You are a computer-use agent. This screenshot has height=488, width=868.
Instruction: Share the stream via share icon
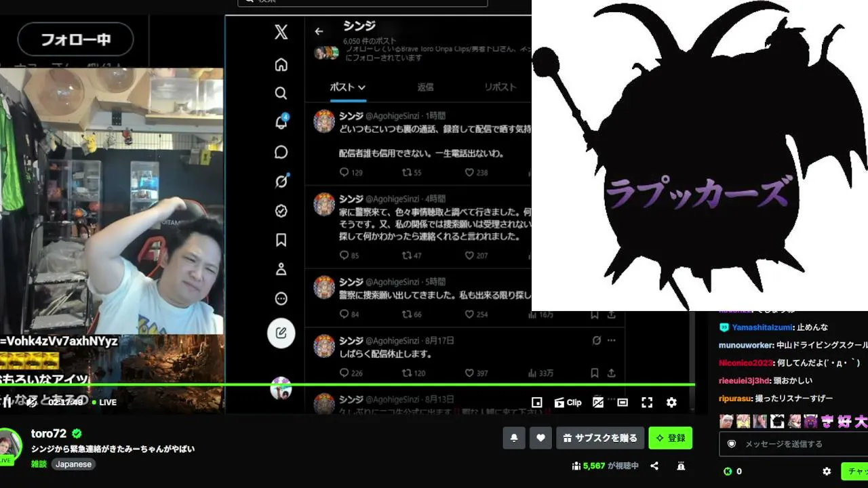tap(654, 466)
